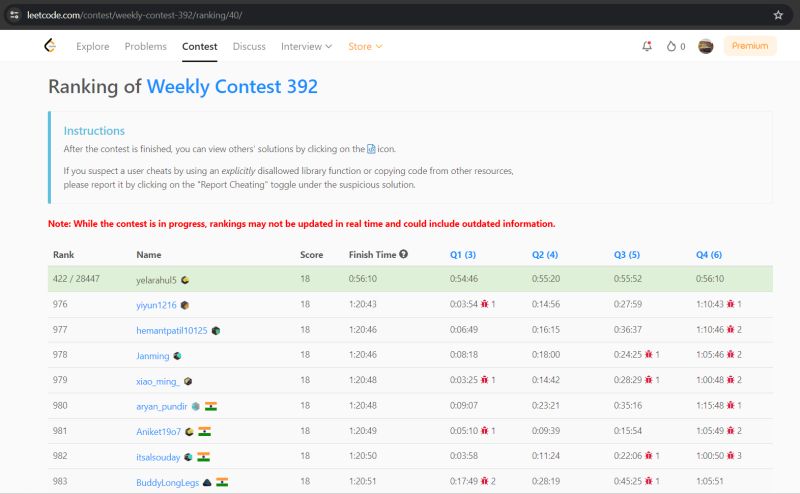Select the Contest tab
The width and height of the screenshot is (800, 494).
point(199,46)
